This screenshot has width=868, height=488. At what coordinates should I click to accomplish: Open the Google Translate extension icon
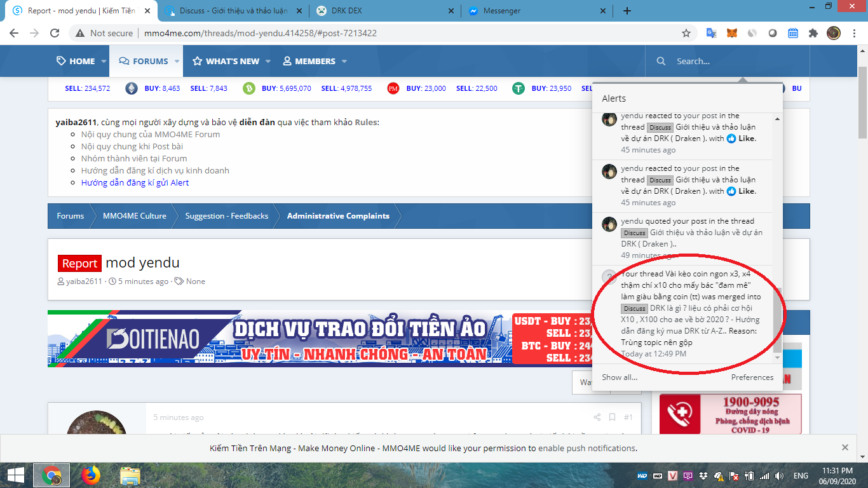tap(712, 33)
